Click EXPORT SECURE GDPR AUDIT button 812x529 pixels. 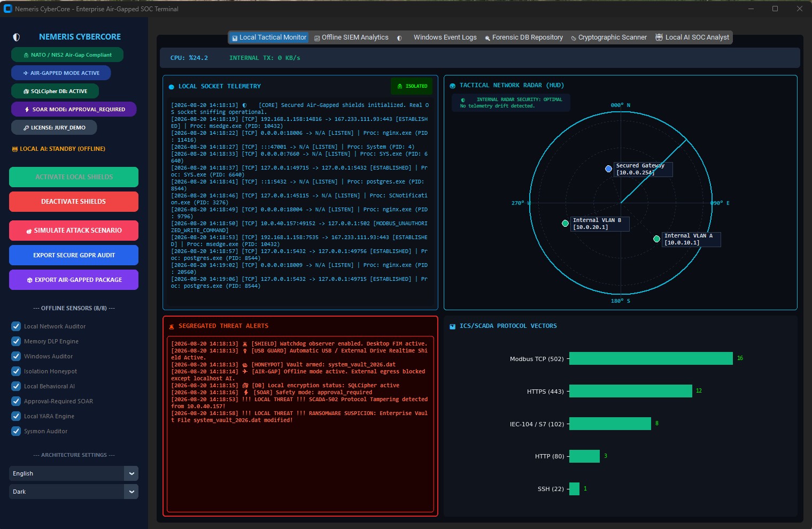pyautogui.click(x=74, y=255)
